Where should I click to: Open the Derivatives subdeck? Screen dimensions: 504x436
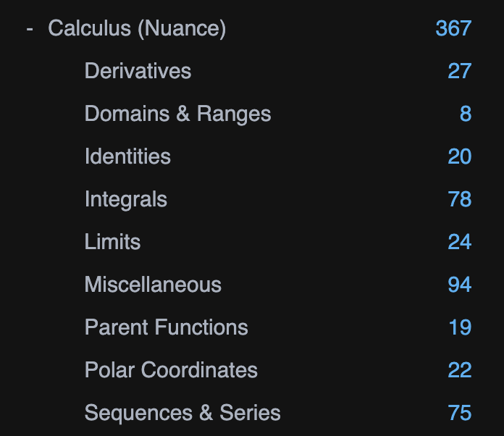click(138, 71)
